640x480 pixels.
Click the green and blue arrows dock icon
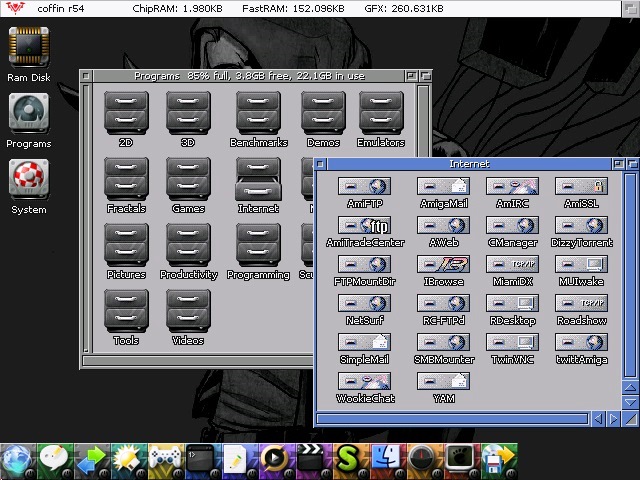click(x=92, y=461)
